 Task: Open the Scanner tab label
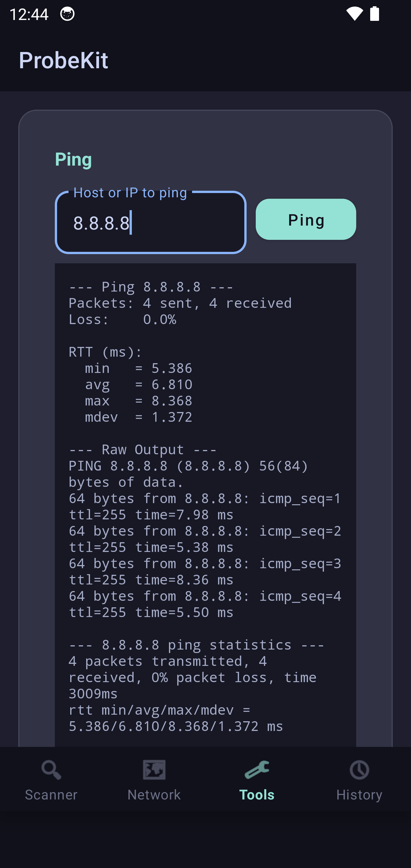click(51, 795)
